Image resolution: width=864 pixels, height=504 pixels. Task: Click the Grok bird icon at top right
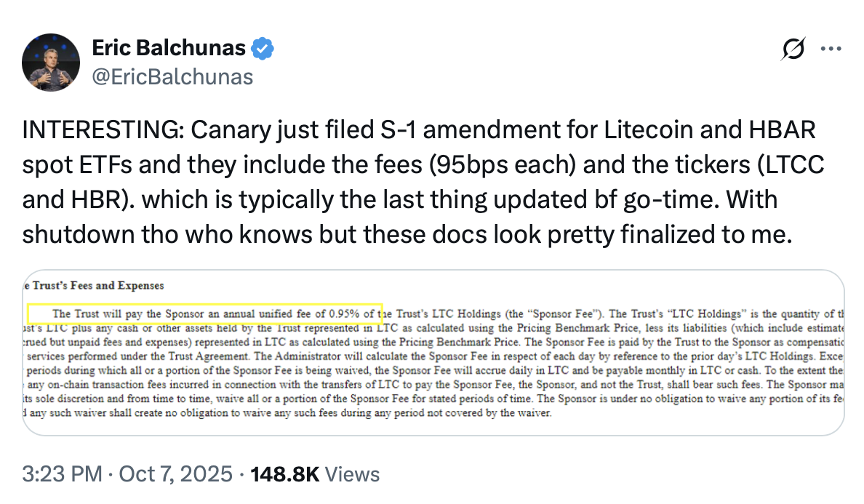click(793, 48)
